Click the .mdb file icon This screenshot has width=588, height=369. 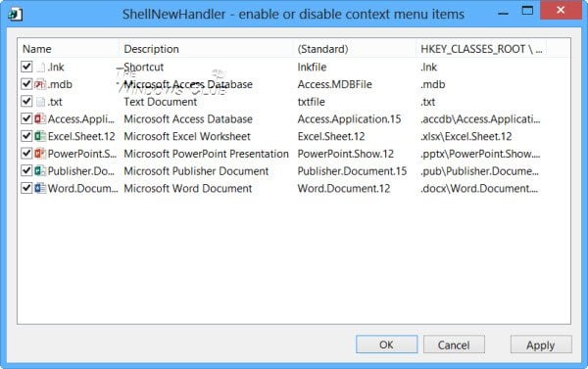click(x=40, y=84)
